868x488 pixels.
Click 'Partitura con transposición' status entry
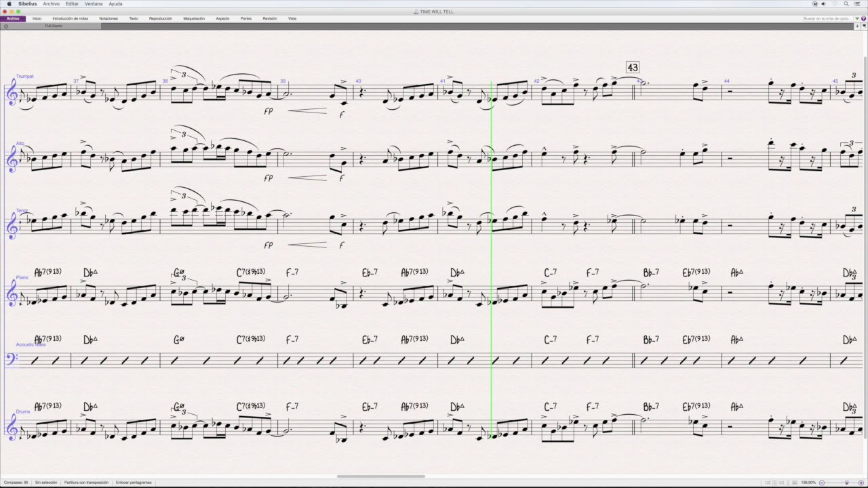coord(86,483)
